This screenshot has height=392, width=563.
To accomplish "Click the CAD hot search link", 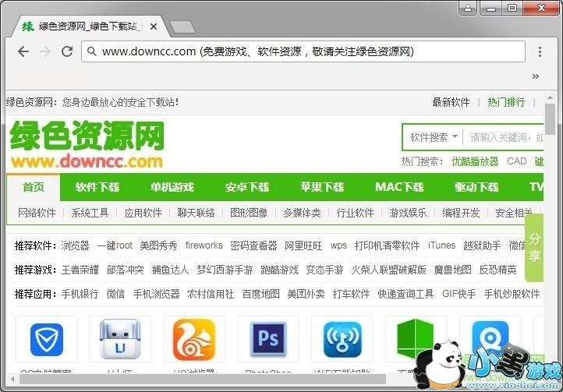I will click(x=517, y=161).
